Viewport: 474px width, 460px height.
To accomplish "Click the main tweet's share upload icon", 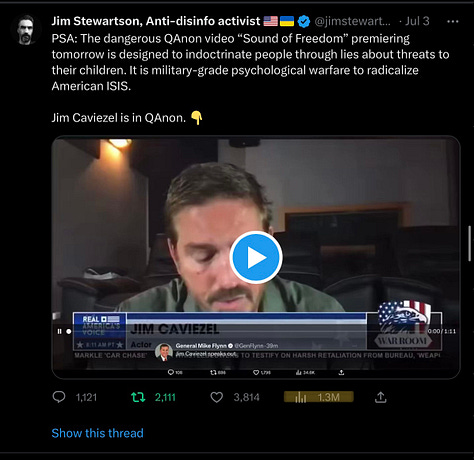I will [380, 397].
